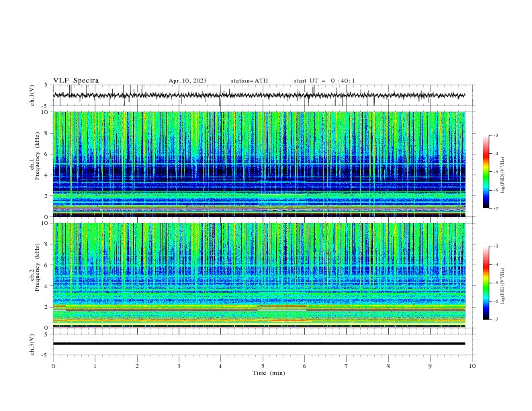Click the "2" kHz tick of ch.2 spectrogram

pyautogui.click(x=47, y=307)
